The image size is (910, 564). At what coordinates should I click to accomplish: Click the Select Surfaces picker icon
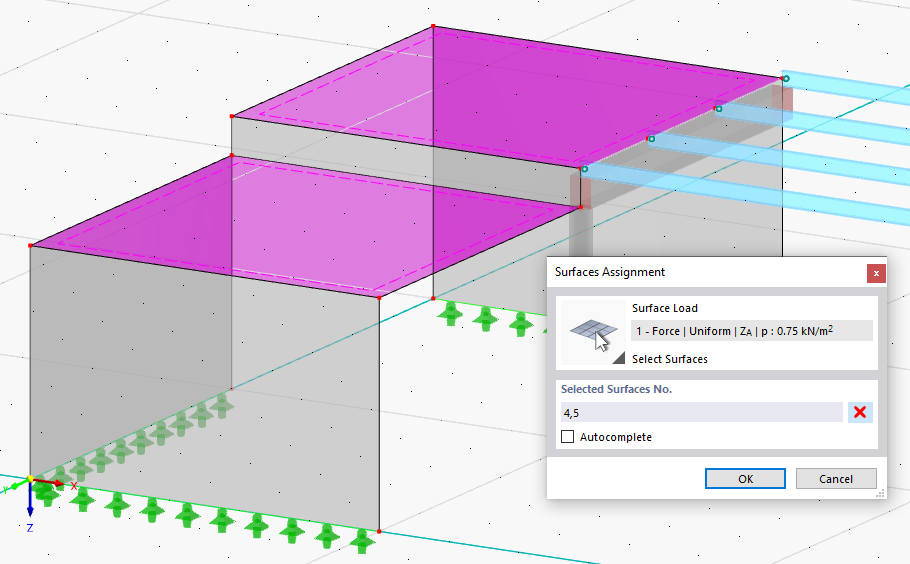tap(593, 333)
